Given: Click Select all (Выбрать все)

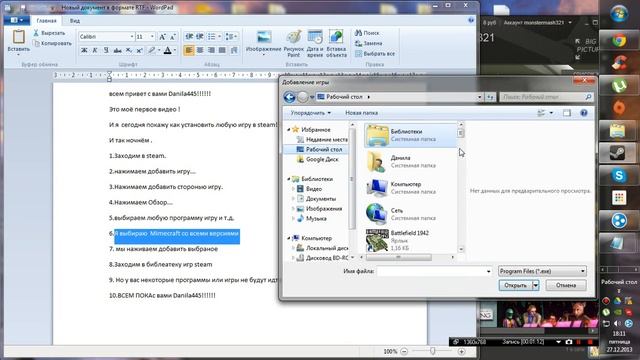Looking at the screenshot, I should pos(375,53).
